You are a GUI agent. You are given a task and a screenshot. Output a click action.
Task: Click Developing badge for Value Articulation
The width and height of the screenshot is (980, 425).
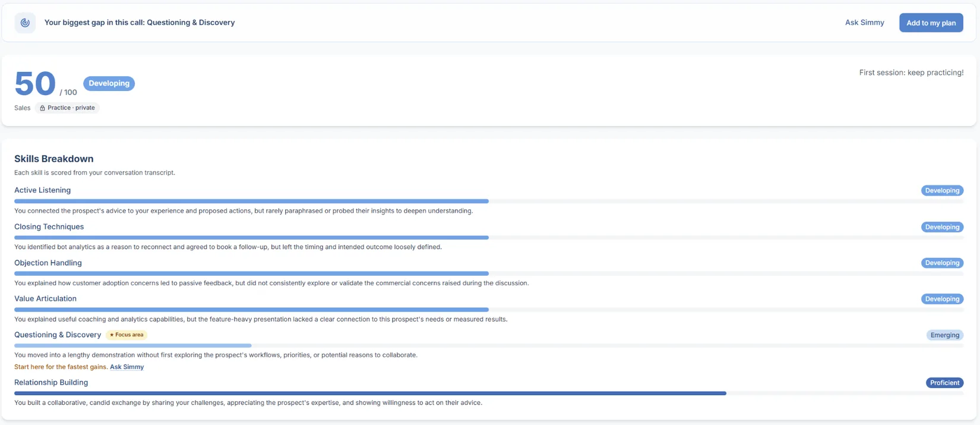point(942,299)
